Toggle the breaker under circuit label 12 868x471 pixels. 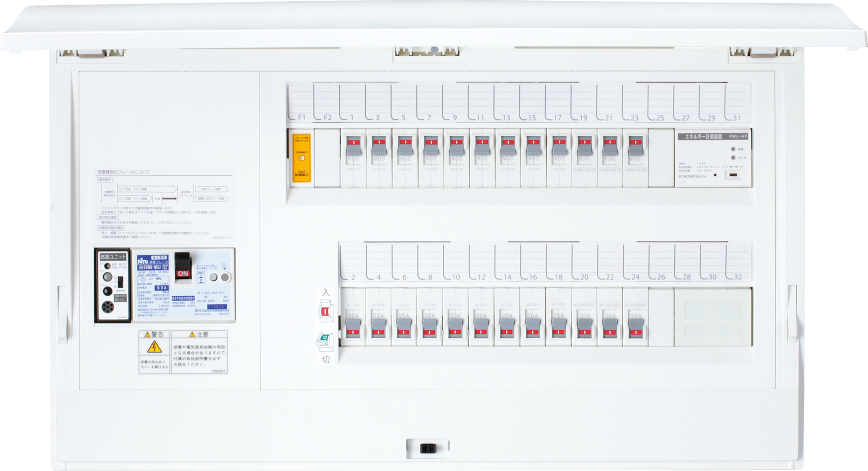pos(481,328)
